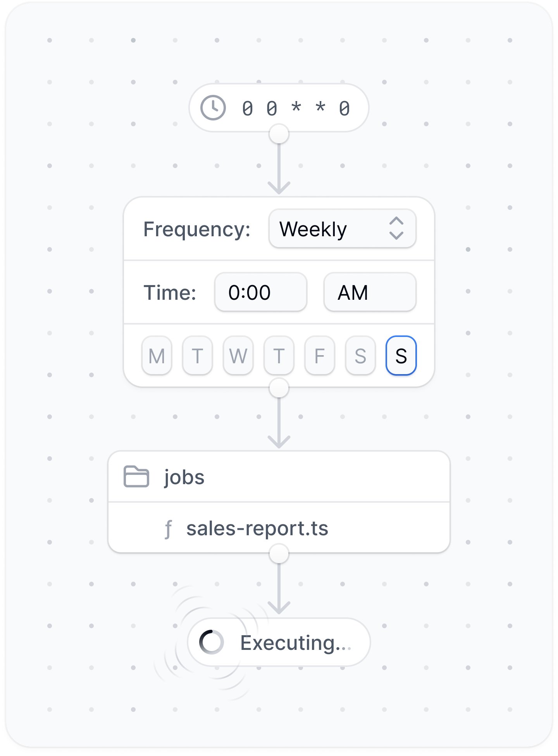Click the connector handle under the cron pill

[279, 134]
